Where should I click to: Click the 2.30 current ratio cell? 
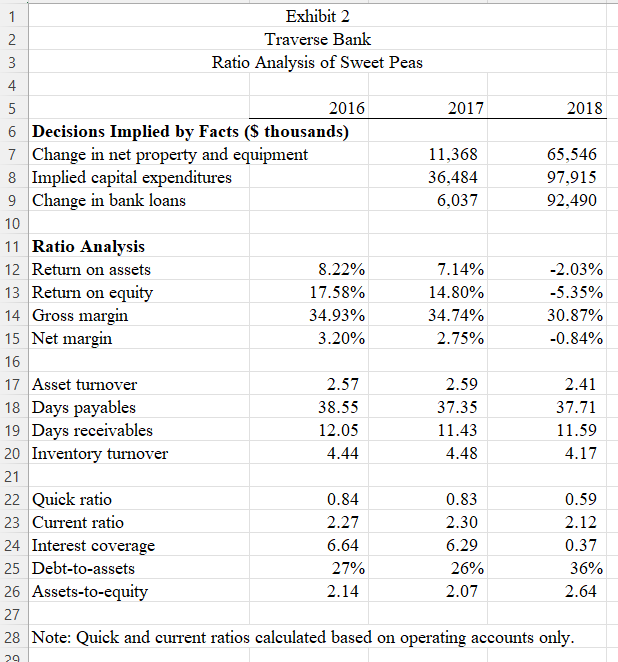click(x=428, y=522)
